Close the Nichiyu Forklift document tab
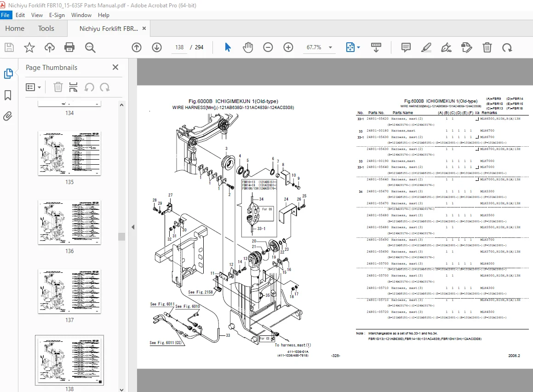533x392 pixels. pos(144,29)
